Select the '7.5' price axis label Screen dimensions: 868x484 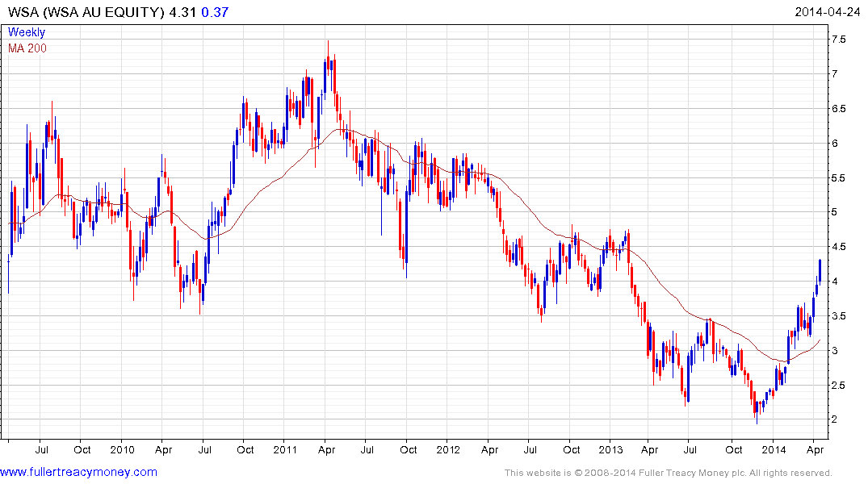click(x=838, y=40)
